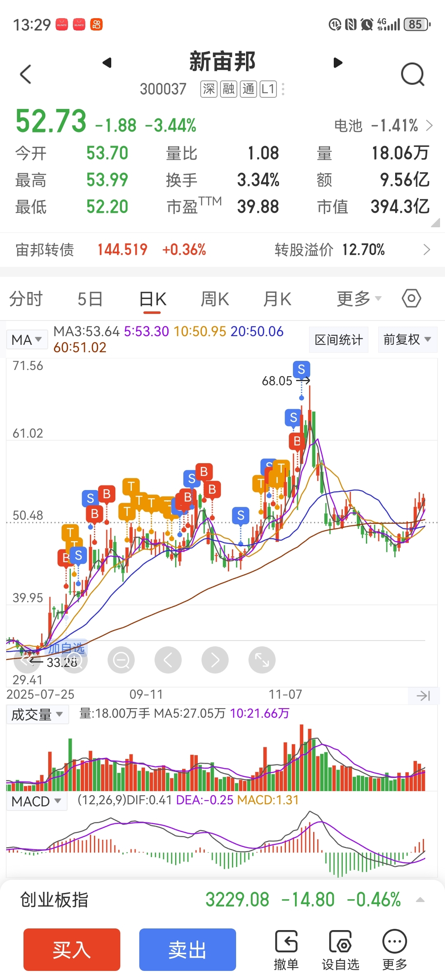Tap the 市值 394.3亿 value
The image size is (445, 980).
[x=400, y=207]
